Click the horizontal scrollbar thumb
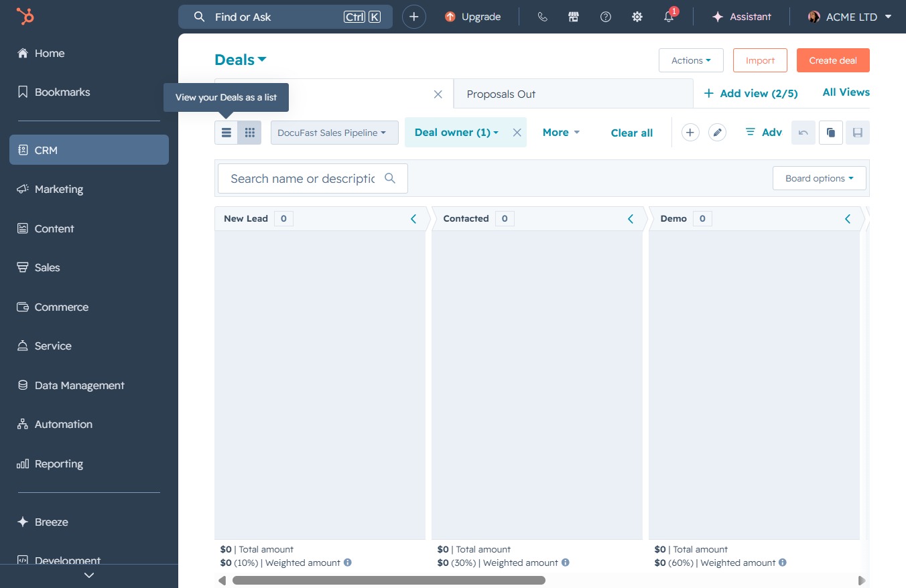 (x=389, y=581)
